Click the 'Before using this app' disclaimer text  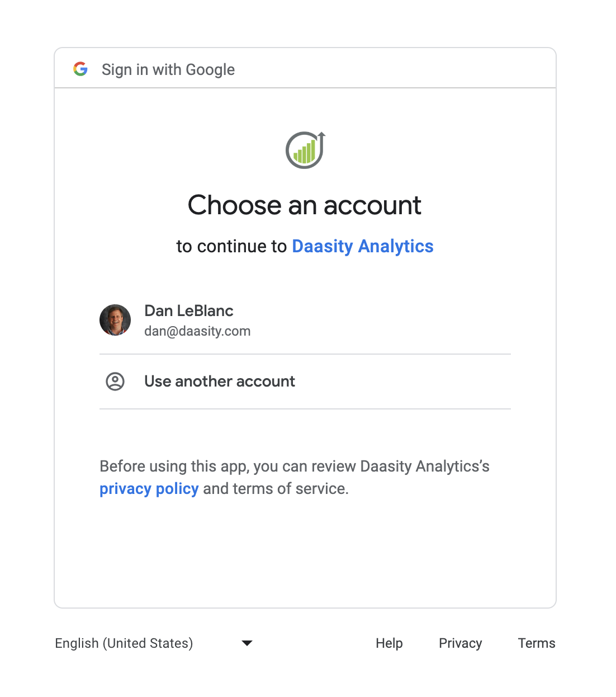(x=173, y=467)
